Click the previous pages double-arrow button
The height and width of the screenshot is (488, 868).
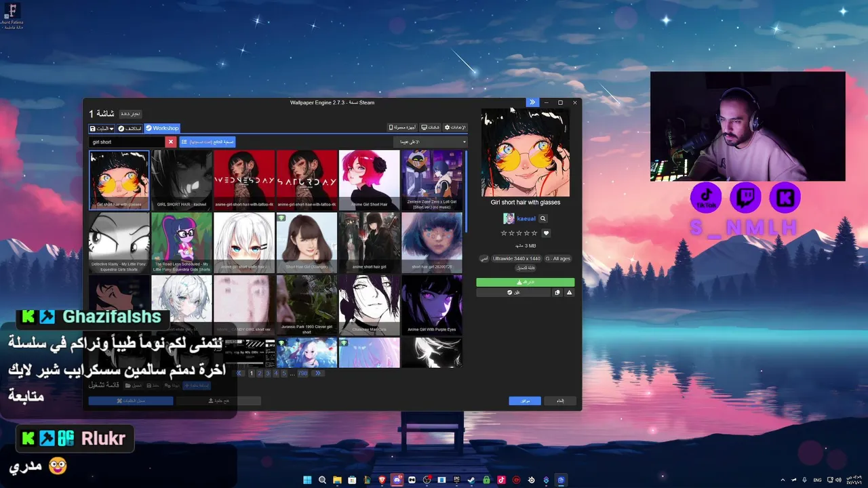pos(239,373)
